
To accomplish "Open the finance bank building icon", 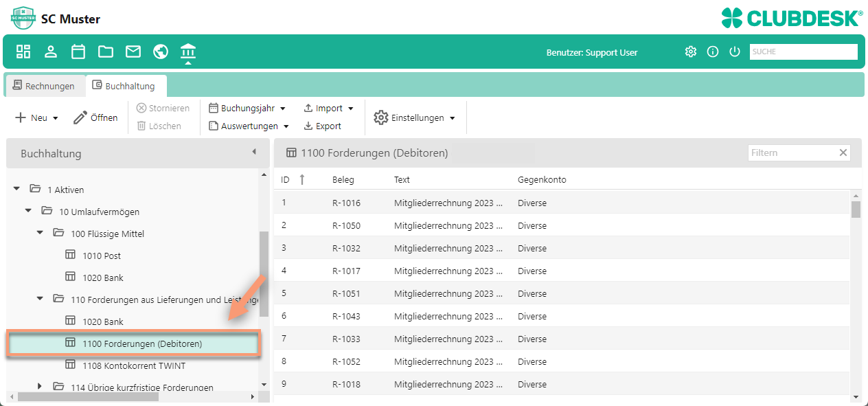I will (x=188, y=51).
